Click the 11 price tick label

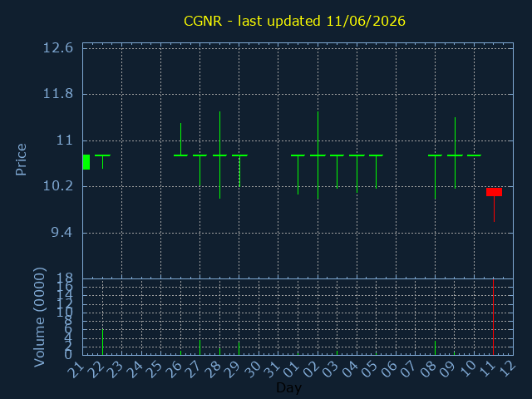click(65, 140)
